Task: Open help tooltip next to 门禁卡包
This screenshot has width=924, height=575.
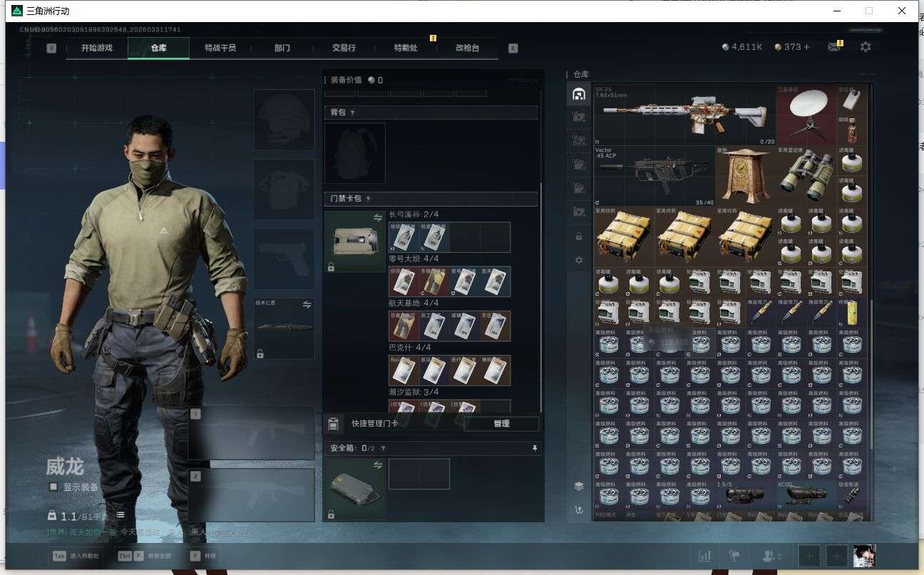Action: click(x=369, y=199)
